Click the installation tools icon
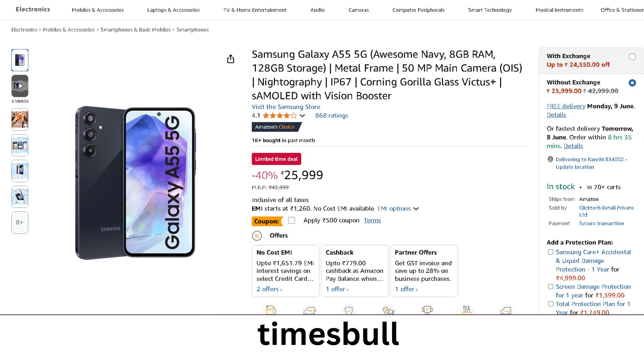The width and height of the screenshot is (644, 362). click(x=467, y=310)
